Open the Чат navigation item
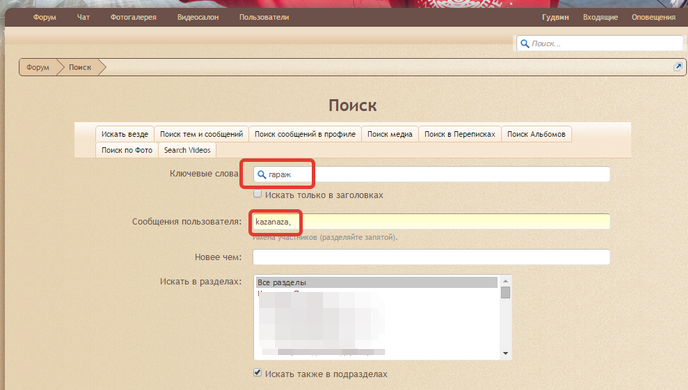This screenshot has height=390, width=688. tap(83, 17)
